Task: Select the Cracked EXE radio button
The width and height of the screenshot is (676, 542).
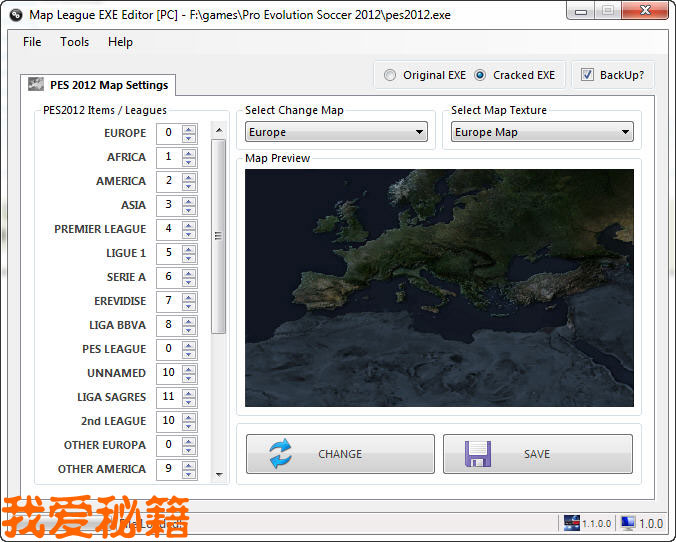Action: (x=480, y=75)
